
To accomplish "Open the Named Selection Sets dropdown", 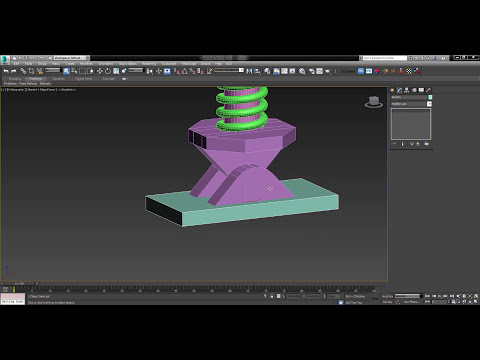I will [x=229, y=70].
